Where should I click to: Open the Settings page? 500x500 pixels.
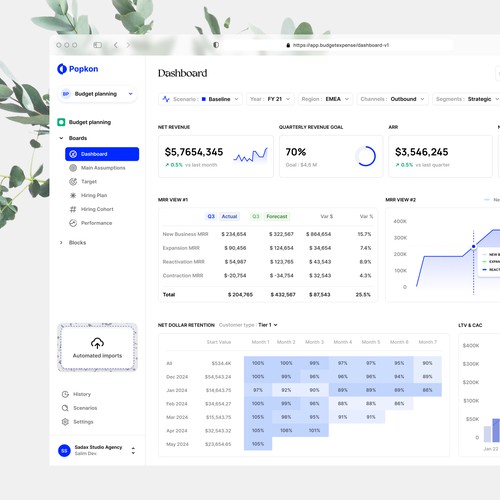click(x=83, y=422)
